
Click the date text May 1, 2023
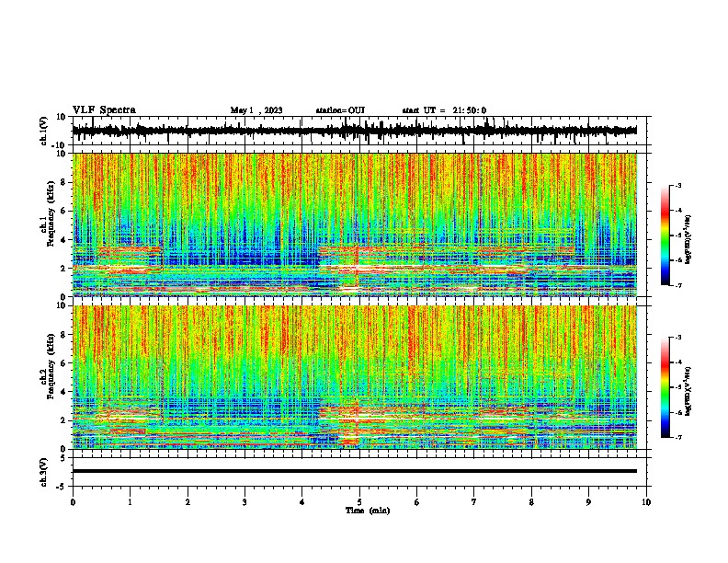(256, 110)
